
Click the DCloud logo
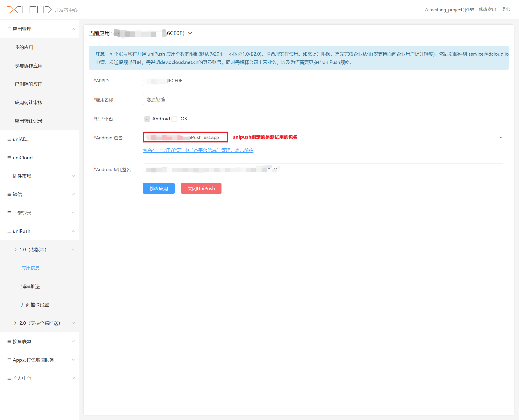(29, 10)
